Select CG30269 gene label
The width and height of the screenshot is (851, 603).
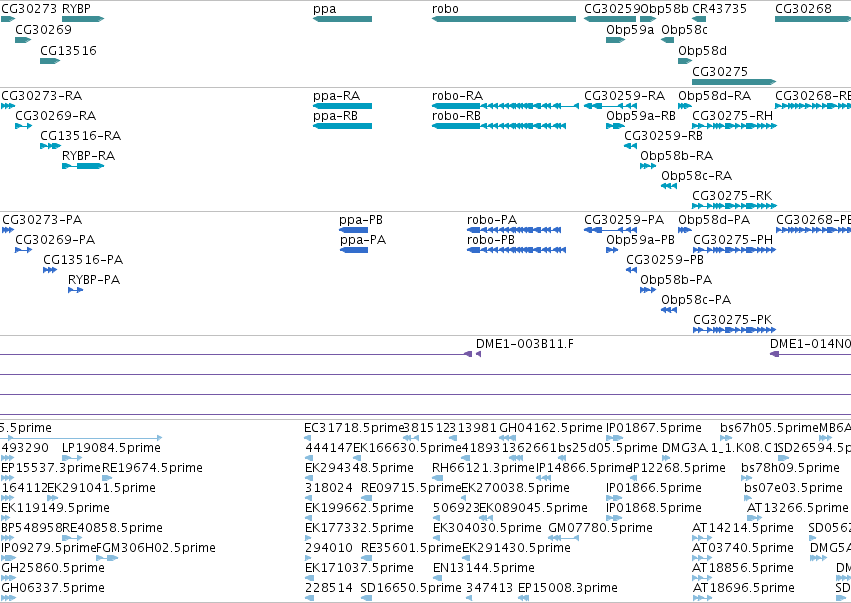click(43, 29)
